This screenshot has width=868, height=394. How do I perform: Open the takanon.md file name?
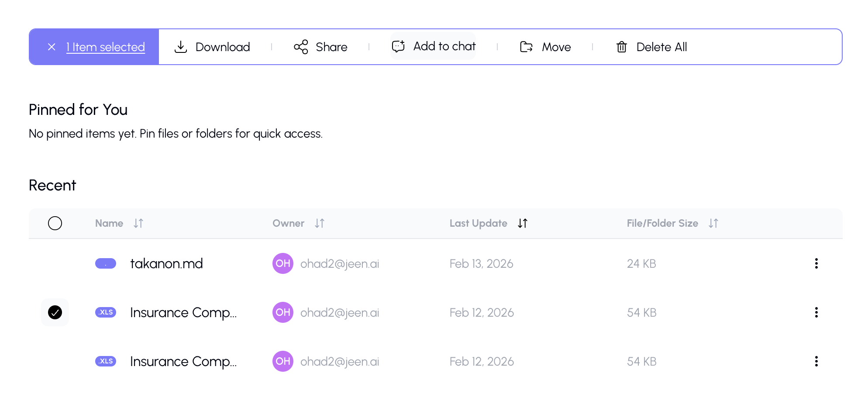[x=166, y=263]
